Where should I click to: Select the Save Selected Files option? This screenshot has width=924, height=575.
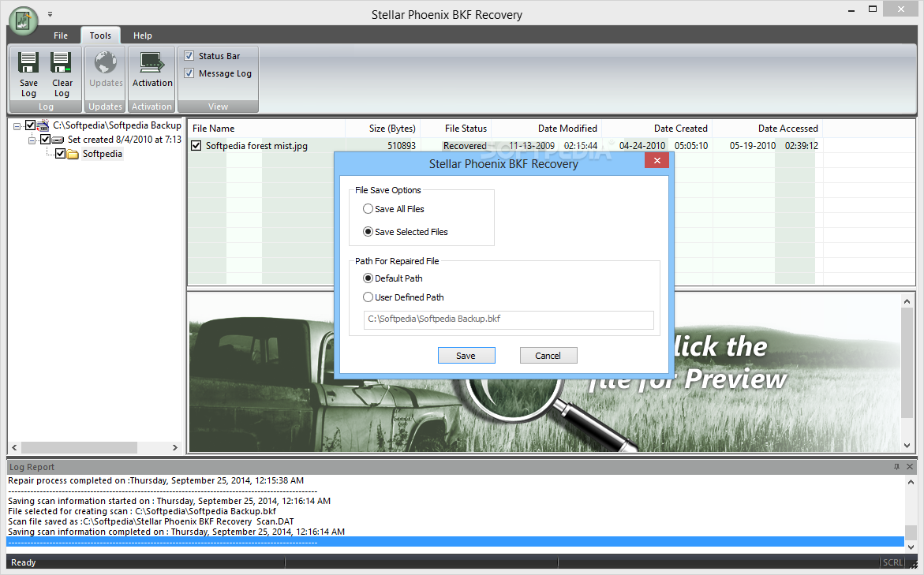click(x=406, y=232)
